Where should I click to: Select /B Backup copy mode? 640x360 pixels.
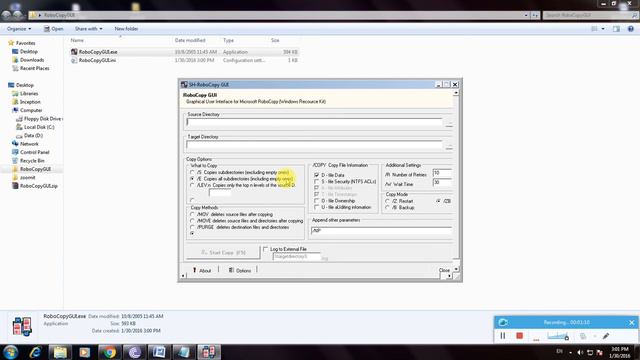tap(387, 208)
